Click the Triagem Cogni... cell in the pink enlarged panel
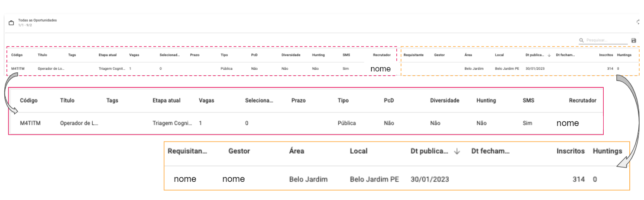 (x=172, y=123)
